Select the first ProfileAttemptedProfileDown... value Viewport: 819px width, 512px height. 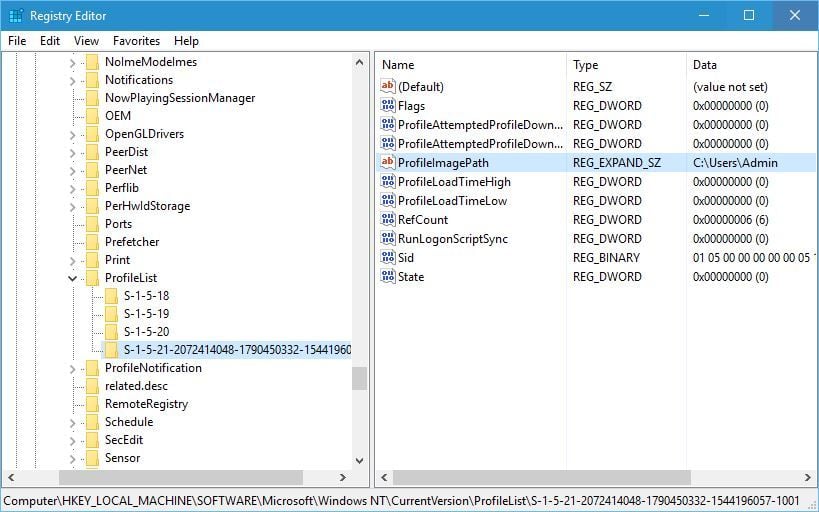[480, 124]
